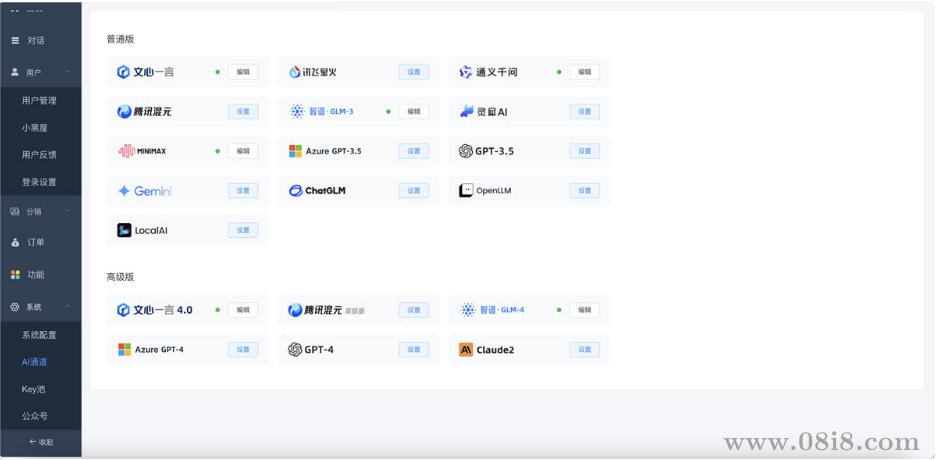
Task: Click 设置 for ChatGLM
Action: (x=414, y=191)
